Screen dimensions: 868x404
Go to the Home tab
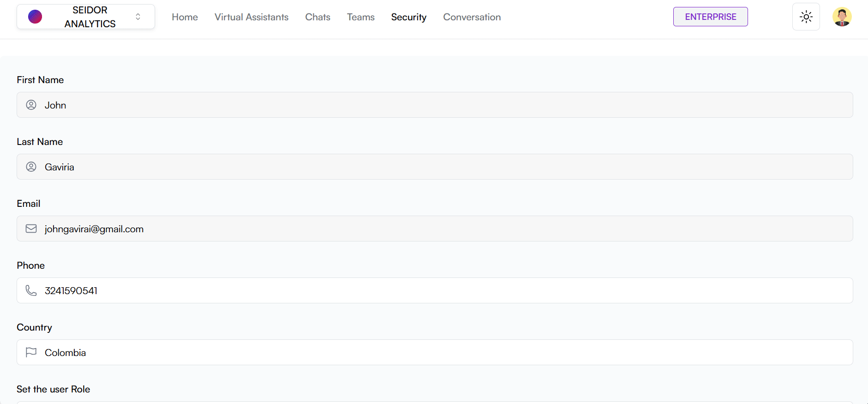click(x=185, y=17)
